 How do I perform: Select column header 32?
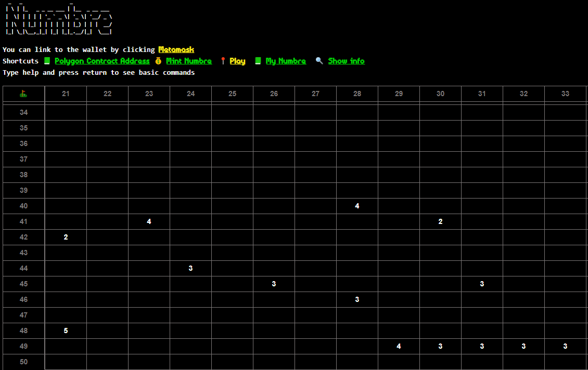coord(523,94)
